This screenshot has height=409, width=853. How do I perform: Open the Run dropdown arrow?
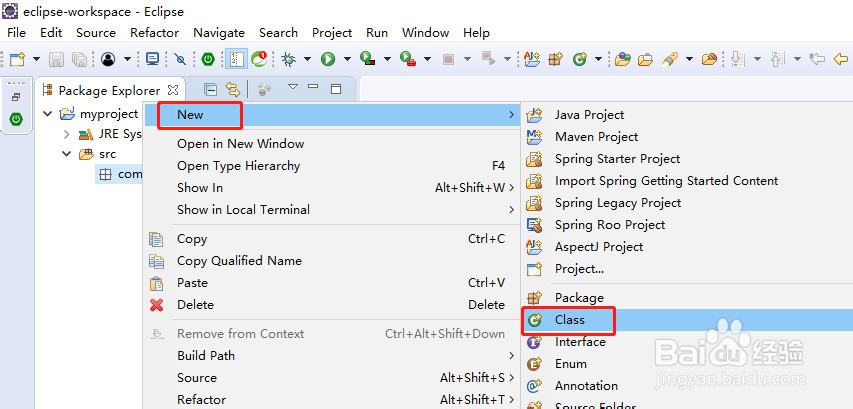click(x=347, y=59)
